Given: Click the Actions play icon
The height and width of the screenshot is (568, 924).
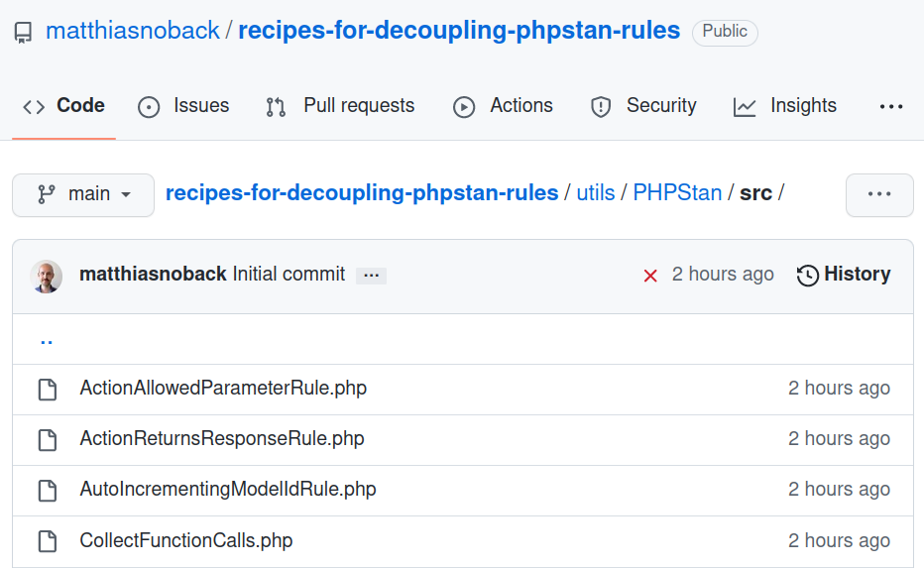Looking at the screenshot, I should click(x=464, y=107).
